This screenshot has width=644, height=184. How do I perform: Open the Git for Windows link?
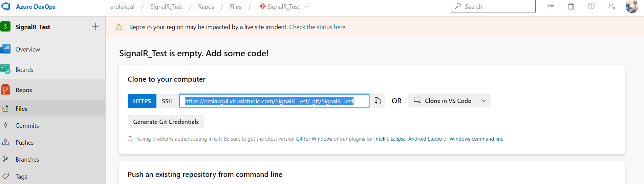[x=314, y=139]
